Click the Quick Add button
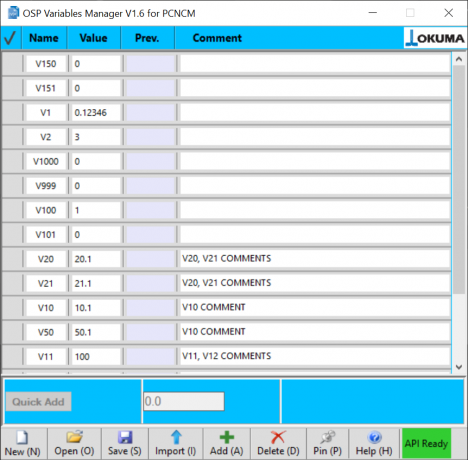The image size is (468, 460). pyautogui.click(x=38, y=402)
